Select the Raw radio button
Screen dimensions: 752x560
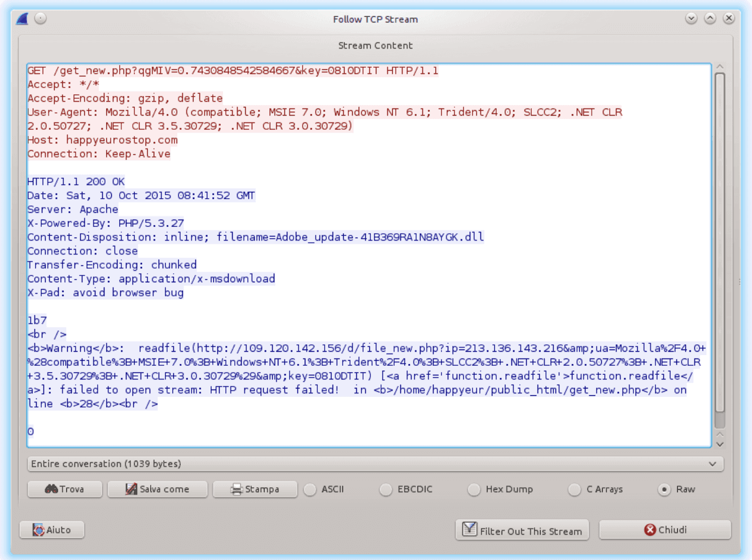point(664,489)
